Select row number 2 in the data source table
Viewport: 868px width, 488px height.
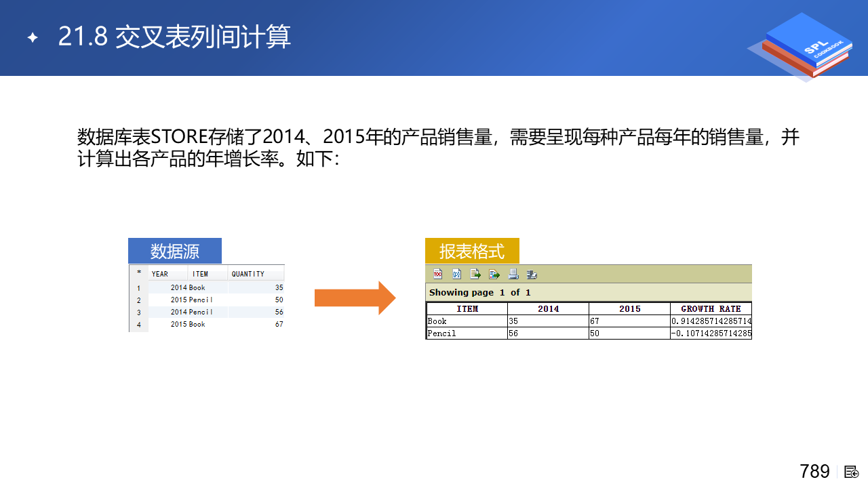tap(138, 300)
